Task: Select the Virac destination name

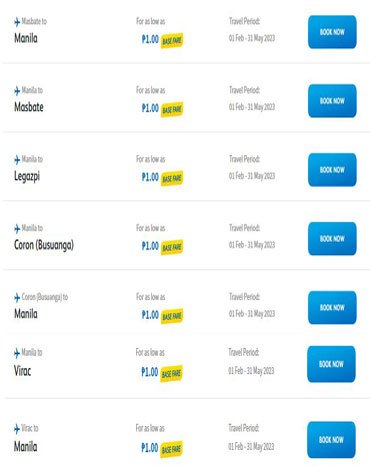Action: tap(22, 371)
